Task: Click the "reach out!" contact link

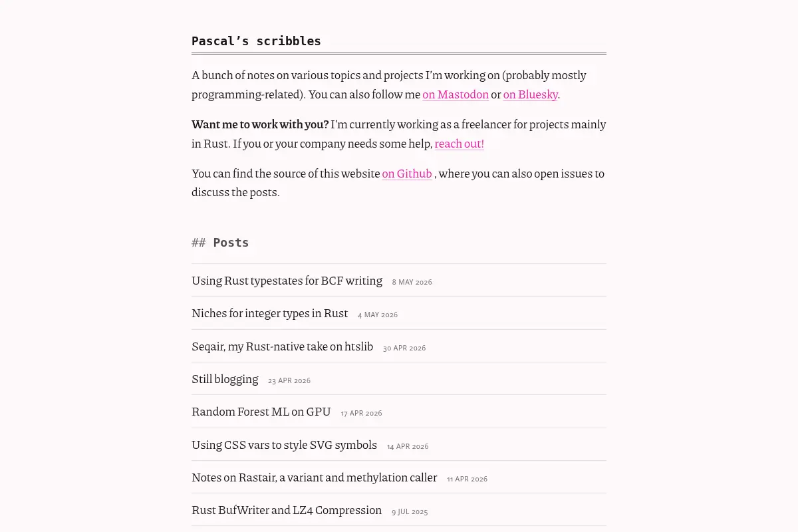Action: (x=460, y=144)
